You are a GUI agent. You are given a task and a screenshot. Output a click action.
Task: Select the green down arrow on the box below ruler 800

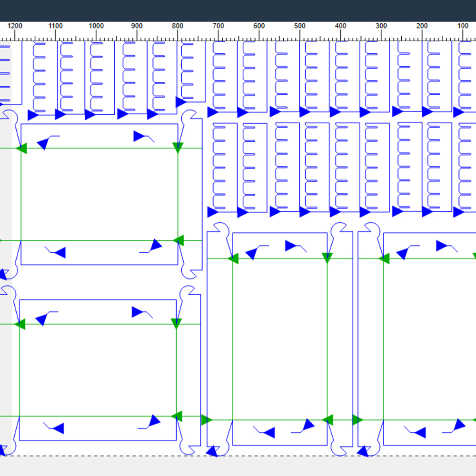(x=178, y=148)
